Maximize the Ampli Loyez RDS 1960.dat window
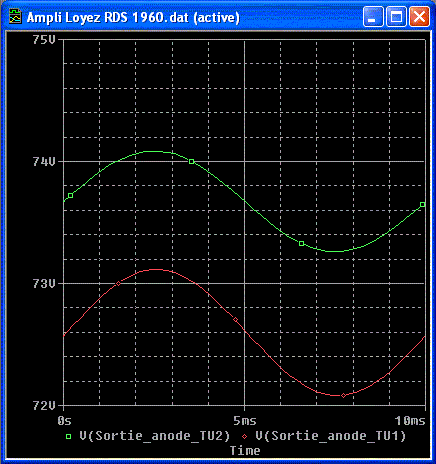 pyautogui.click(x=396, y=17)
